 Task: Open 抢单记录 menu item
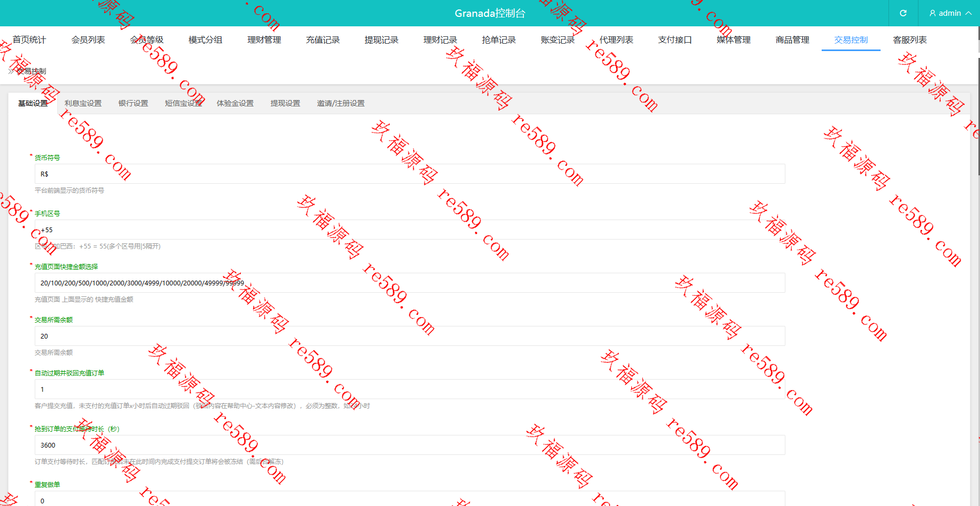coord(499,39)
